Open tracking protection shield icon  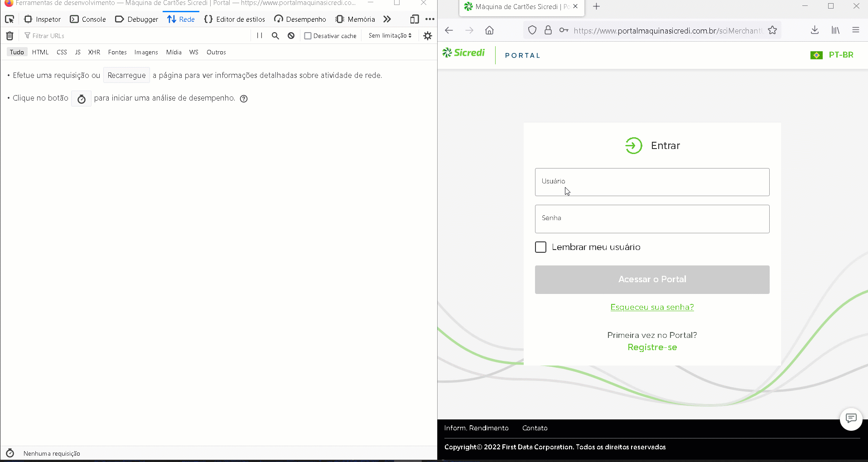[532, 30]
